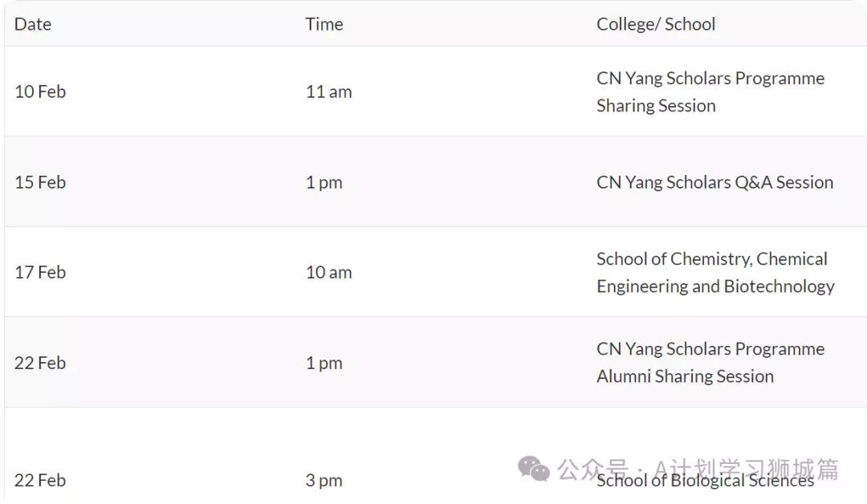Open School of Chemistry, Chemical Engineering and Biotechnology entry
The image size is (867, 504).
(715, 272)
